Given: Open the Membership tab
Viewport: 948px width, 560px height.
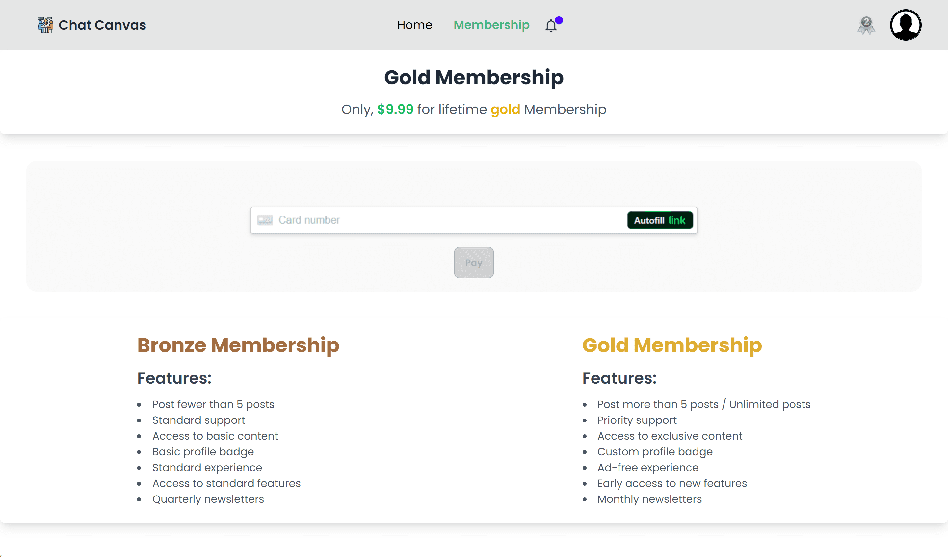Looking at the screenshot, I should coord(491,25).
